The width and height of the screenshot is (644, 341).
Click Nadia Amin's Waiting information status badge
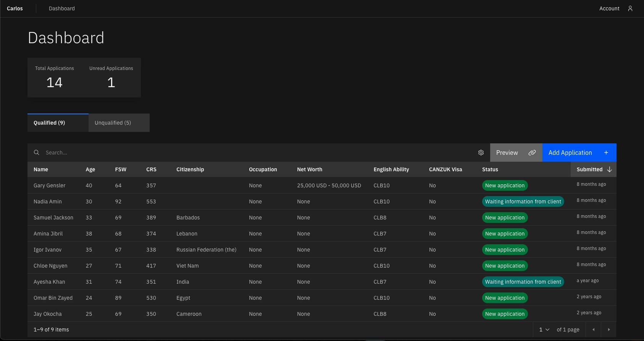[x=523, y=201]
